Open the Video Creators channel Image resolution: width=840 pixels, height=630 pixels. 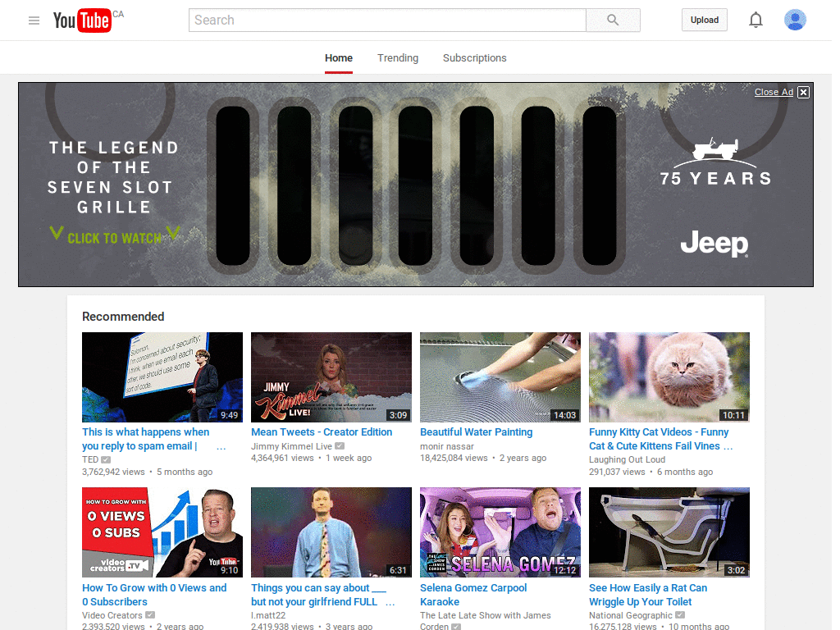tap(112, 615)
